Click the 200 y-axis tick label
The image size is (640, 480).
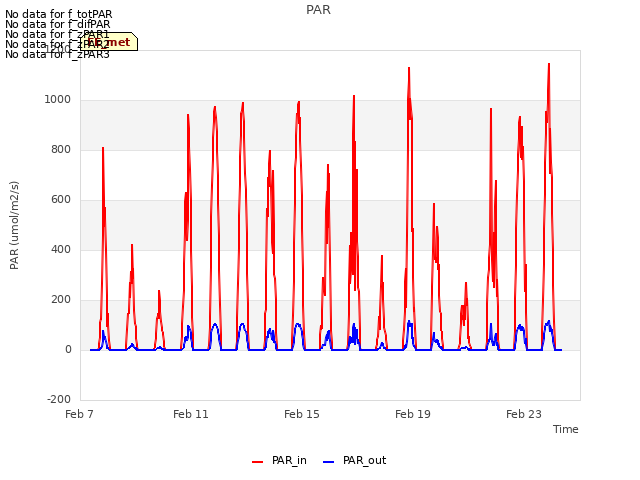coord(61,300)
